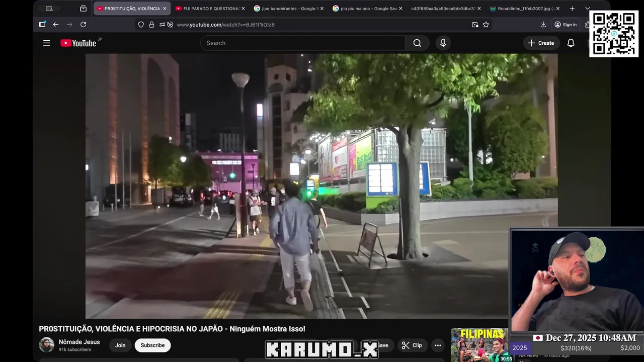Go forward with the browser forward arrow
The image size is (644, 362).
click(x=69, y=25)
